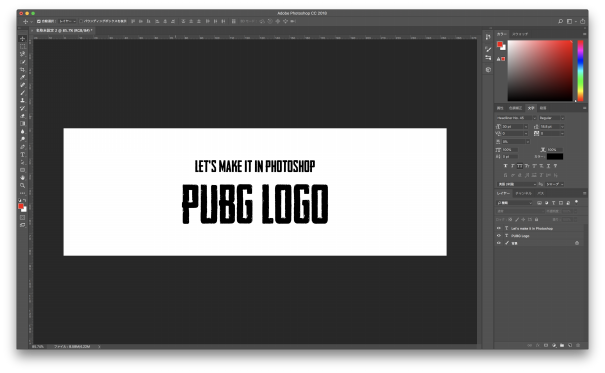605x373 pixels.
Task: Click the filter for type layers icon
Action: [554, 203]
